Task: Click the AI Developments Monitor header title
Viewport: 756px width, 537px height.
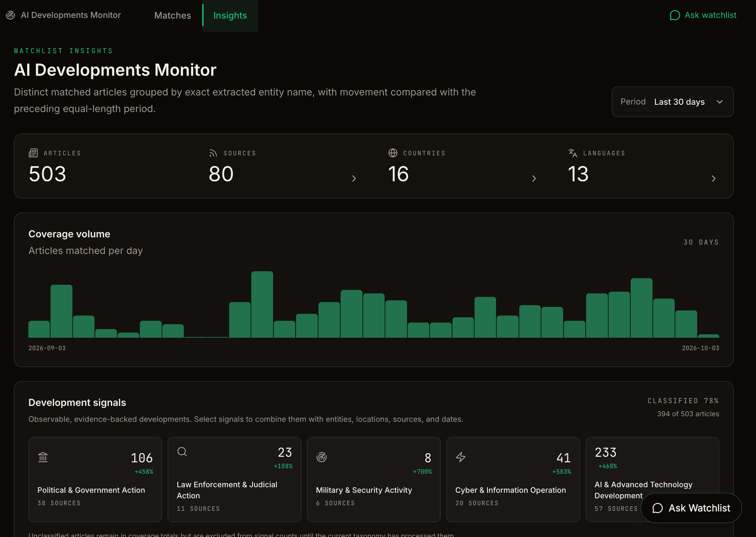Action: [x=71, y=15]
